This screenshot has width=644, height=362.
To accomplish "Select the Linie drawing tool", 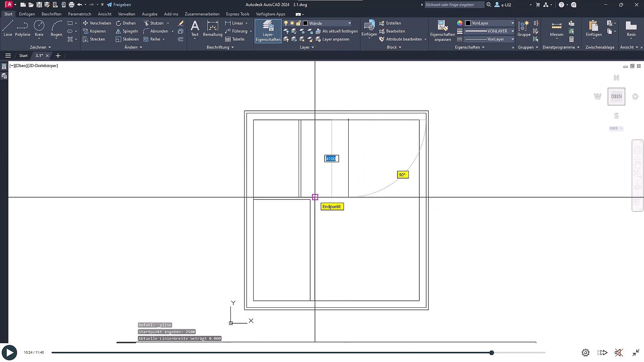I will coord(8,28).
